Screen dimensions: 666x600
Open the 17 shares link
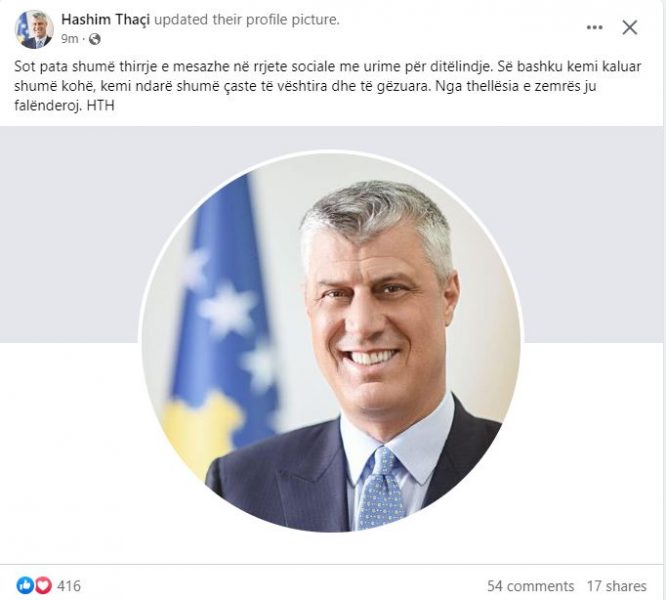tap(617, 586)
